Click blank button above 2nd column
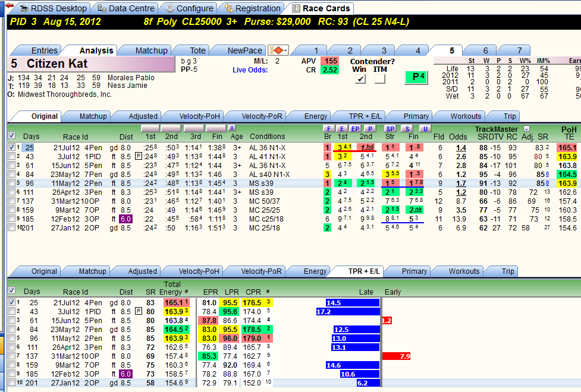581x392 pixels. (171, 128)
